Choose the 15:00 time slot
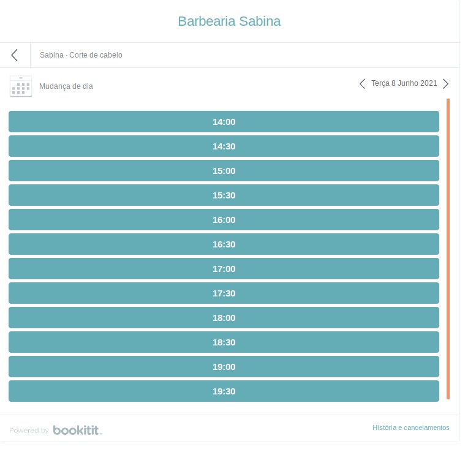Viewport: 476px width, 452px height. [x=224, y=171]
